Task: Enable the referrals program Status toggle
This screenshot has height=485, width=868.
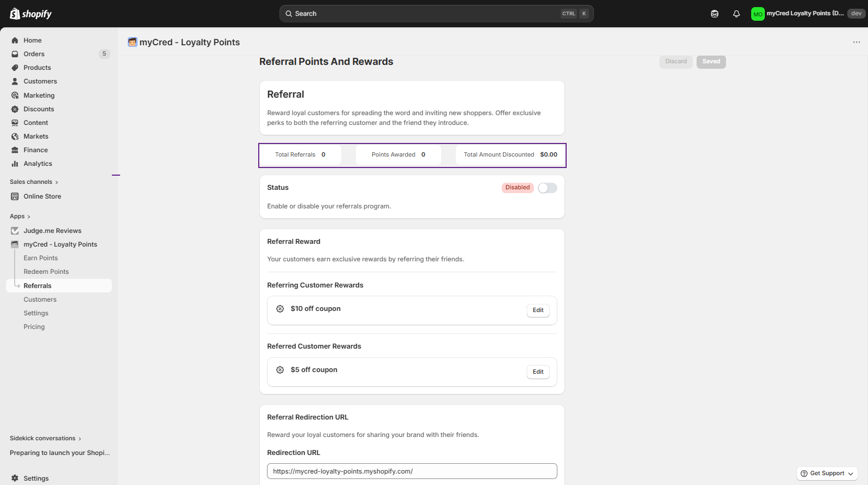Action: 547,188
